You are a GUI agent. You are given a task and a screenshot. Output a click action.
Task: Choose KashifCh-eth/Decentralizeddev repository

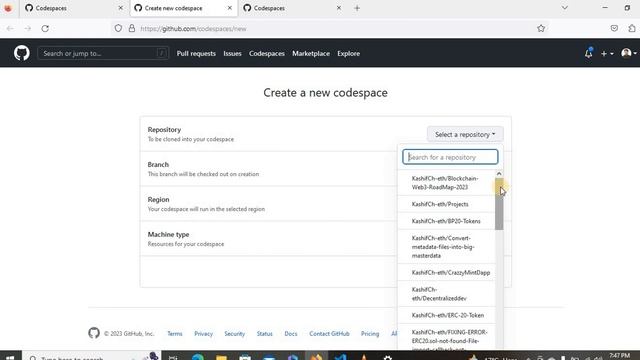tap(446, 294)
